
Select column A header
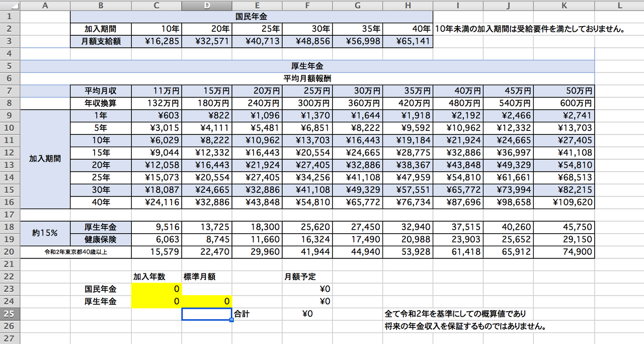click(x=45, y=6)
